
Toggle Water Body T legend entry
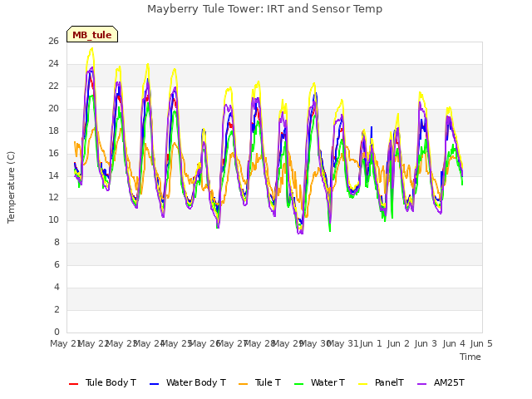point(188,382)
